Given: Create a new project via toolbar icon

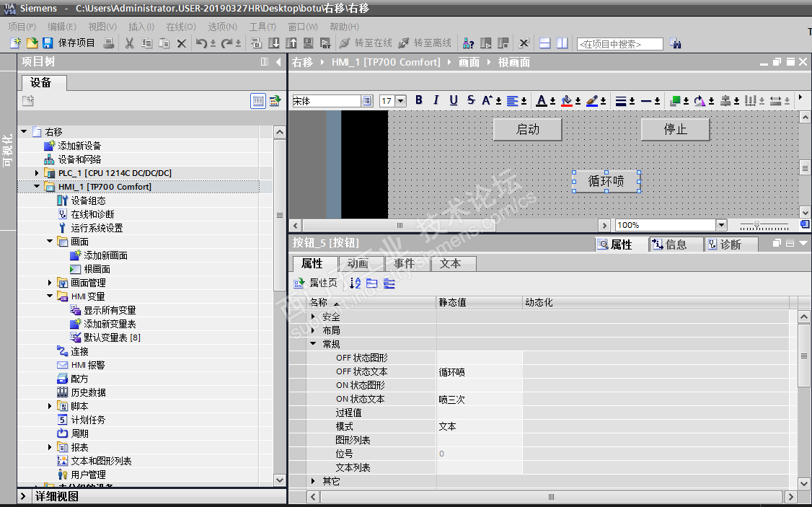Looking at the screenshot, I should pos(16,43).
